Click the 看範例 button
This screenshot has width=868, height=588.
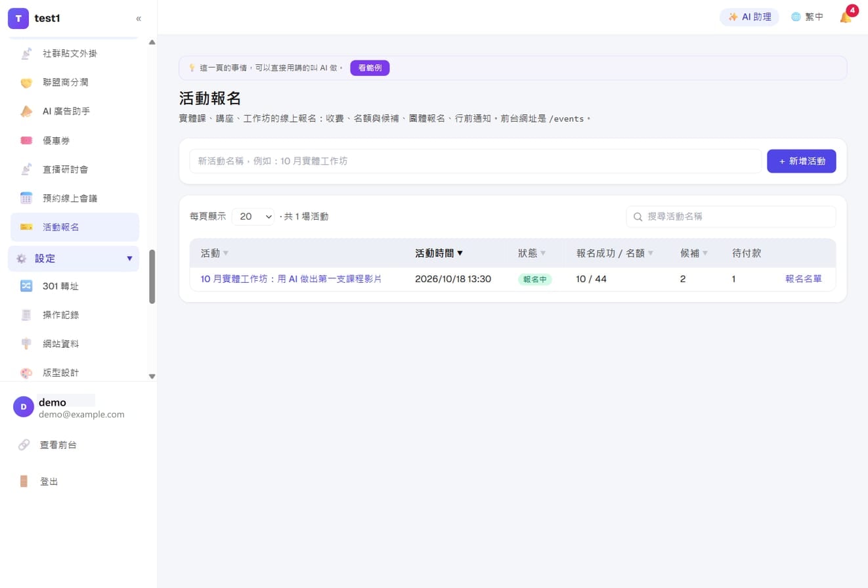tap(370, 68)
